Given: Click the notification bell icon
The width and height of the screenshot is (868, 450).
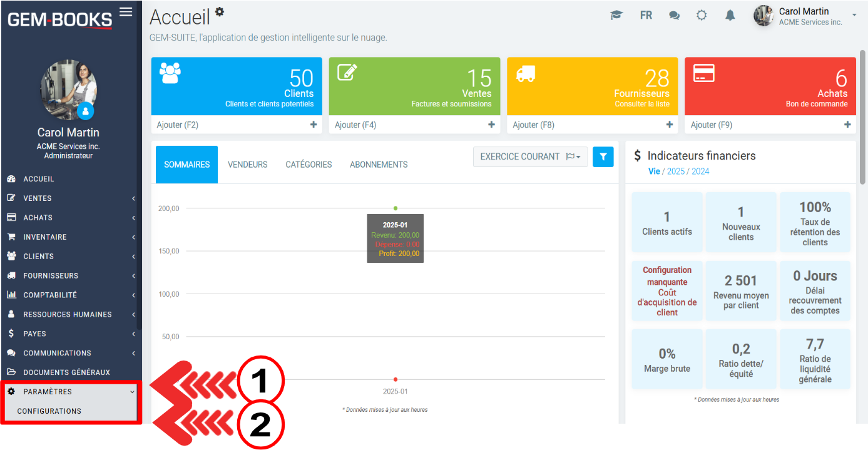Looking at the screenshot, I should tap(730, 16).
